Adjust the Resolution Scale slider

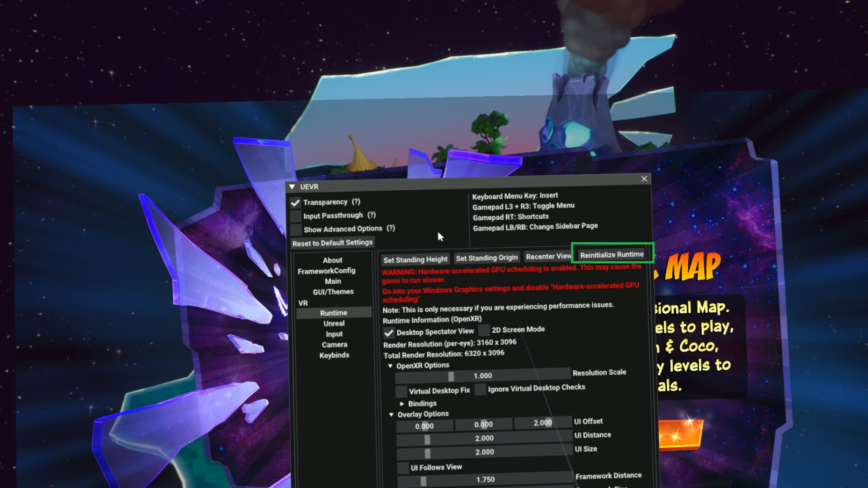coord(482,375)
